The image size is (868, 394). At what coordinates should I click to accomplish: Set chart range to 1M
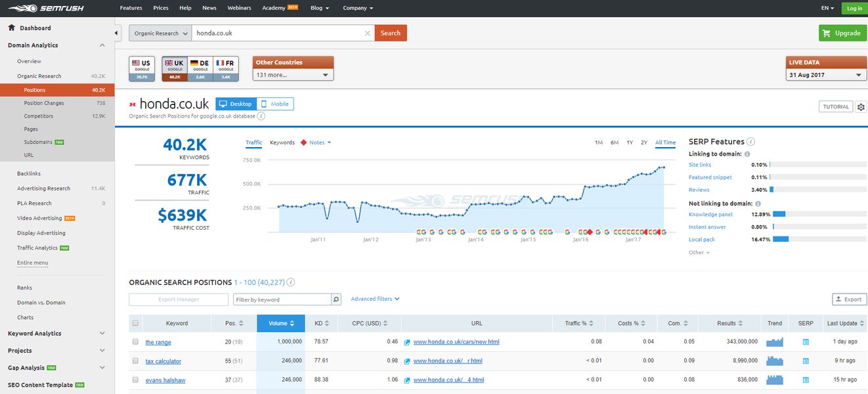(x=599, y=142)
